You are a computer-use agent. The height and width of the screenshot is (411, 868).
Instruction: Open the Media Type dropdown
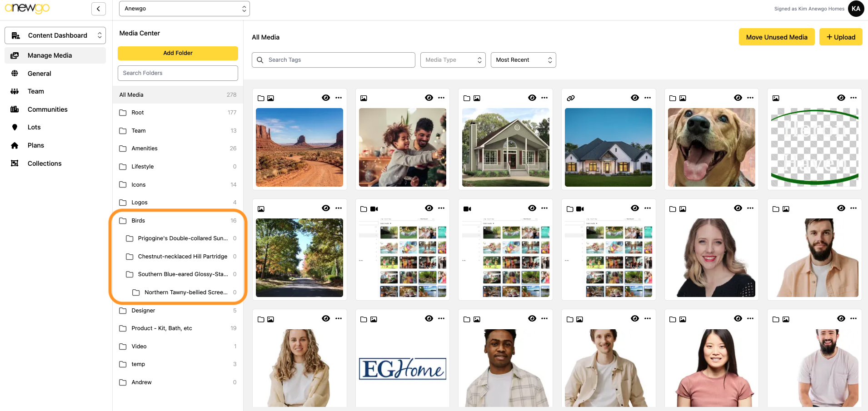(453, 60)
